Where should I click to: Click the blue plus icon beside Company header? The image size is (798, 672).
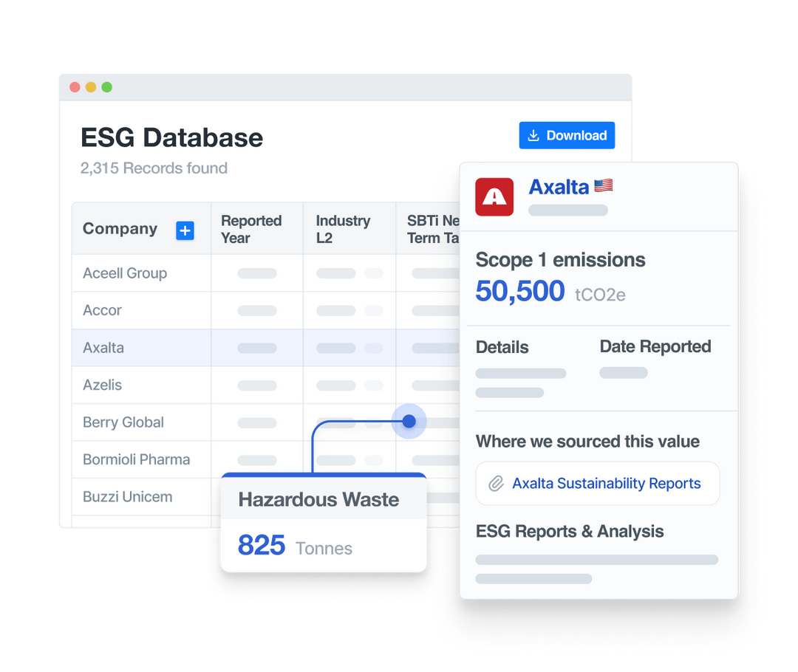tap(185, 230)
